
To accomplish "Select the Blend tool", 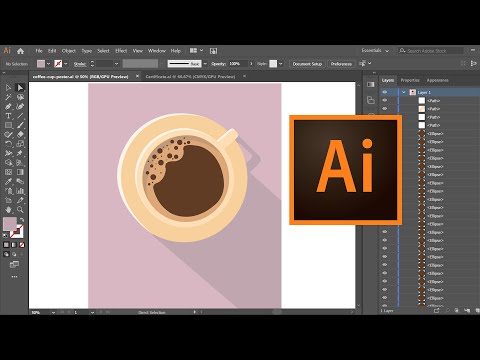I will click(x=20, y=181).
